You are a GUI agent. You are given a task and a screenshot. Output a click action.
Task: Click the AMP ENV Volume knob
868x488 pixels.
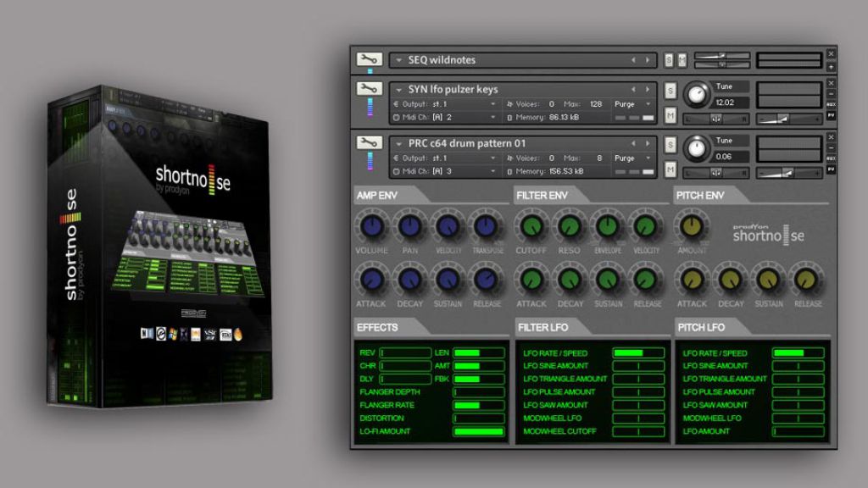pos(371,226)
